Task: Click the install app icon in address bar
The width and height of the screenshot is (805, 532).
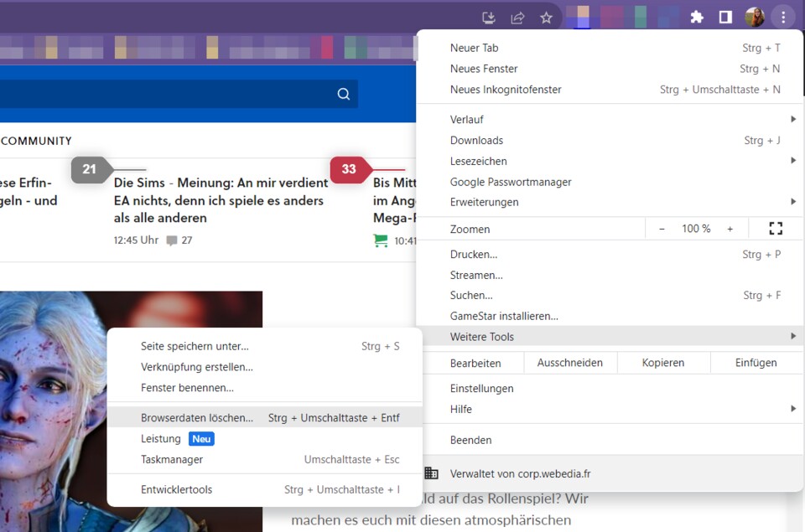Action: [x=489, y=18]
